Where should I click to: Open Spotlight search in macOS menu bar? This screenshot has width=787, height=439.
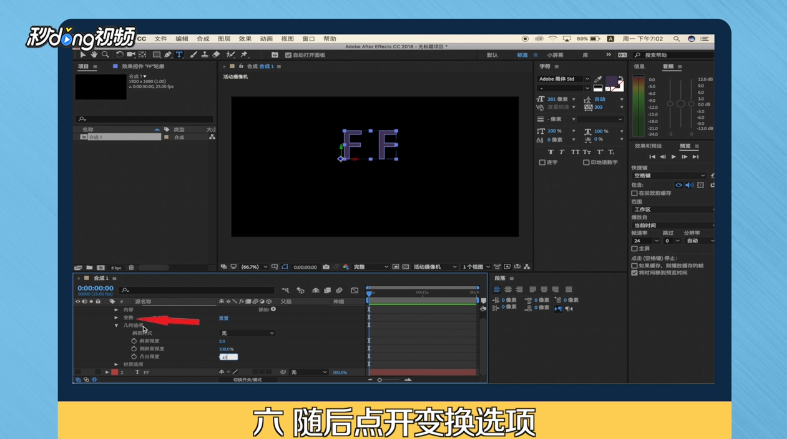(677, 39)
